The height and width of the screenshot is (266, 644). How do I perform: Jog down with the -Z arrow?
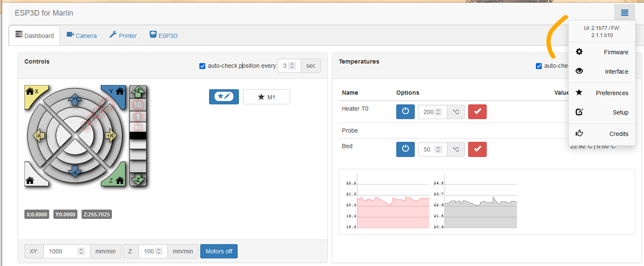coord(137,180)
